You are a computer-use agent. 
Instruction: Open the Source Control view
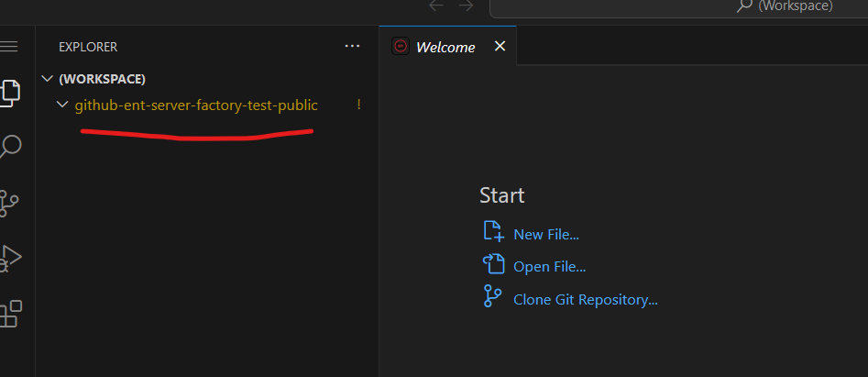9,203
